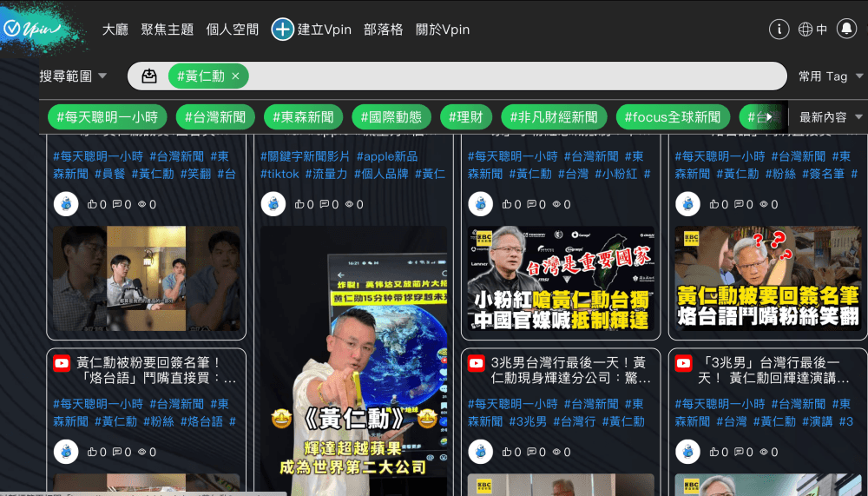Open the author avatar on the #tiktok card
The height and width of the screenshot is (496, 868).
tap(273, 204)
